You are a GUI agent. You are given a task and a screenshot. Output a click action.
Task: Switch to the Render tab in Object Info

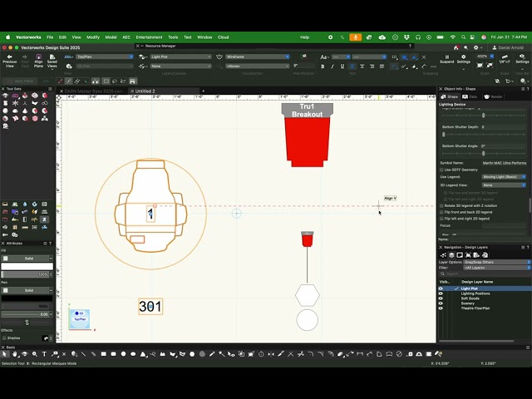point(493,96)
